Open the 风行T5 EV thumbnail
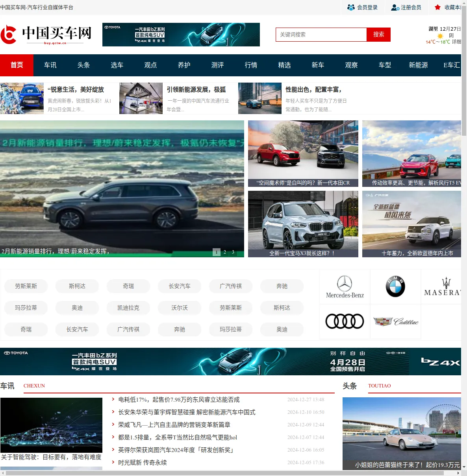This screenshot has width=467, height=476. [411, 153]
